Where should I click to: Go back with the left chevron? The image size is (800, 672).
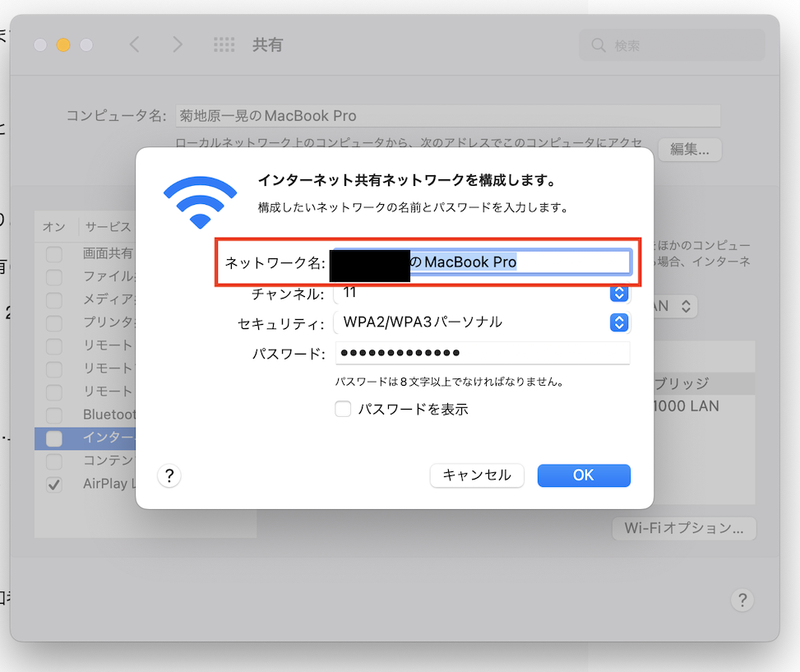[x=134, y=44]
